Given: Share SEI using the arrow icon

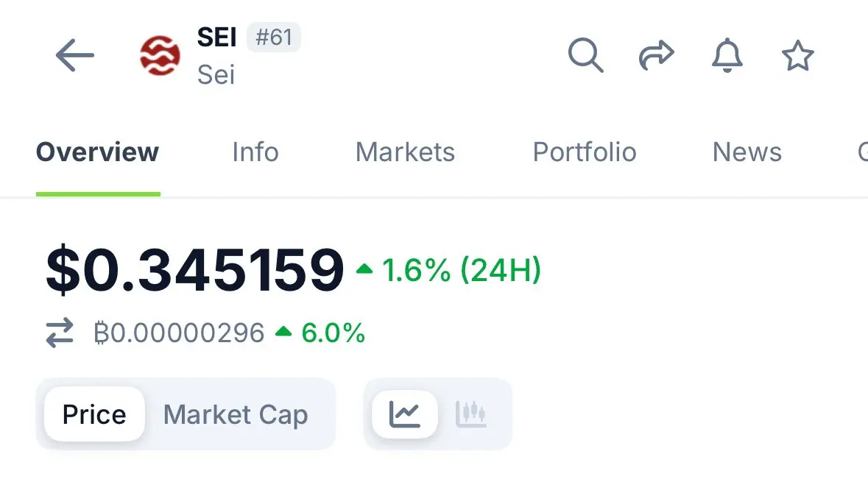Looking at the screenshot, I should click(x=657, y=55).
